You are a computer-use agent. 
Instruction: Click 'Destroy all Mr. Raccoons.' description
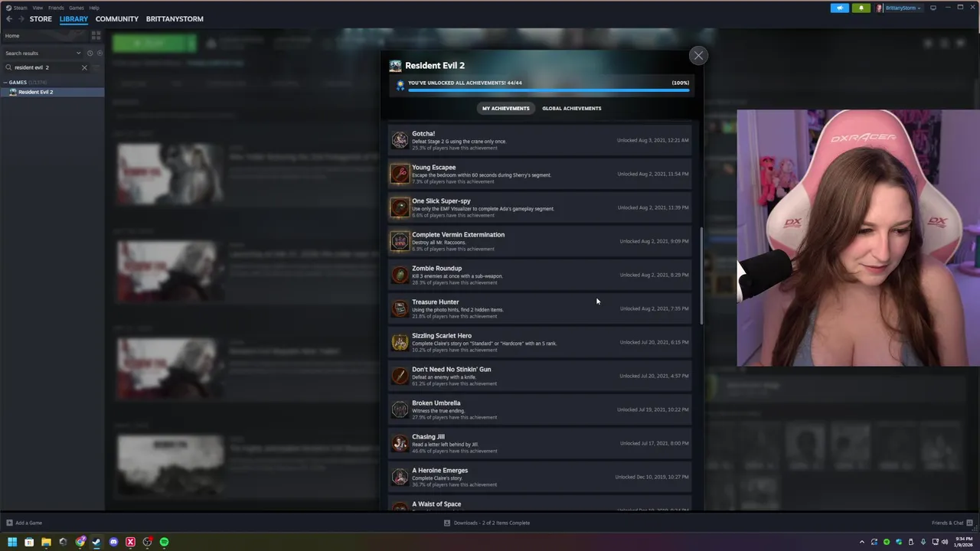click(439, 243)
